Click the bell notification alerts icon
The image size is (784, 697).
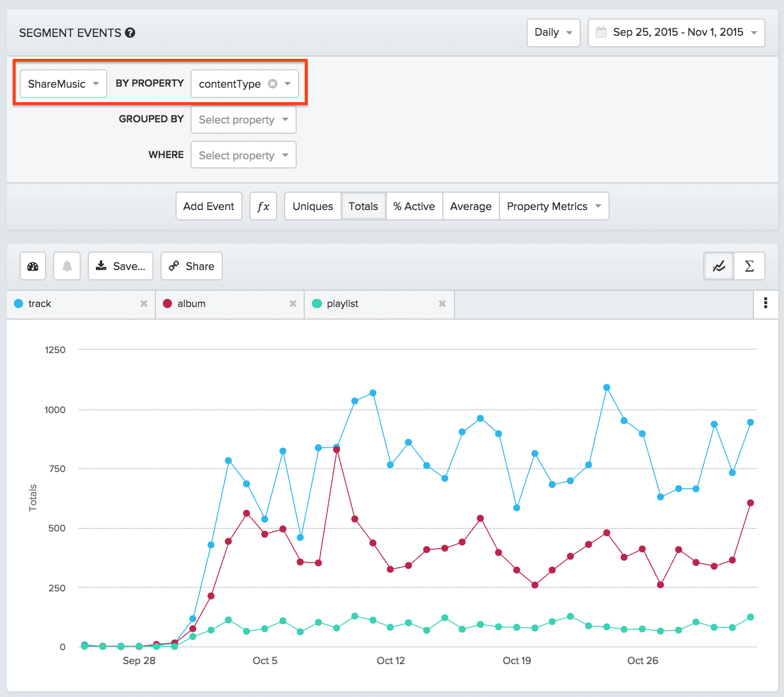66,266
